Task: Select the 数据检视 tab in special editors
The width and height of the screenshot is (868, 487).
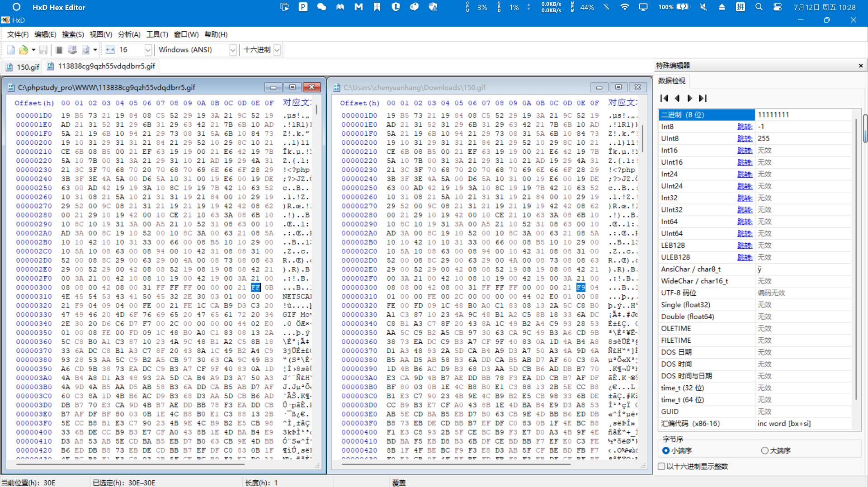Action: tap(672, 80)
